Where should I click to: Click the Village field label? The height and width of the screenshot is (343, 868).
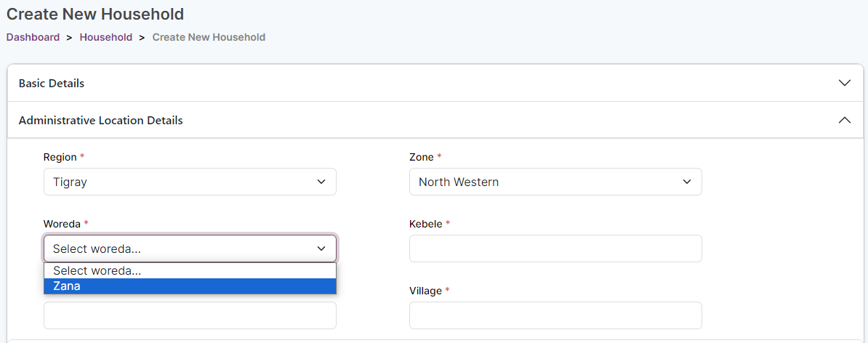(x=425, y=291)
